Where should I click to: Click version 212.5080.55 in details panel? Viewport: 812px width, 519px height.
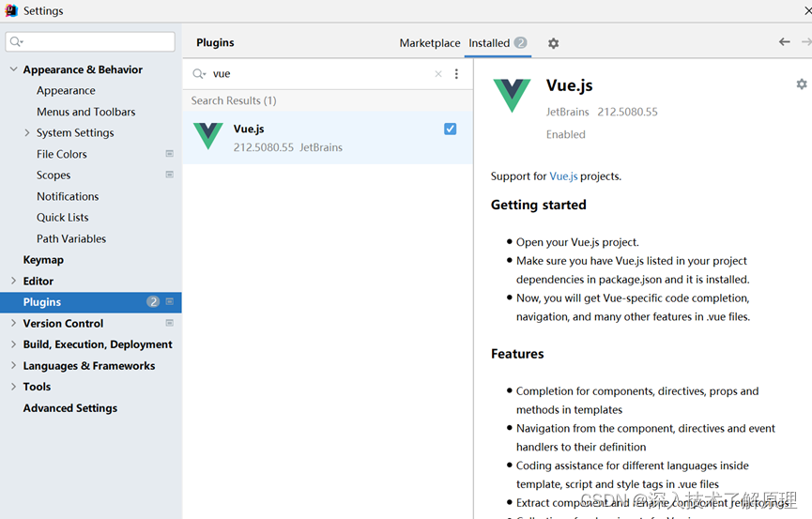click(627, 112)
